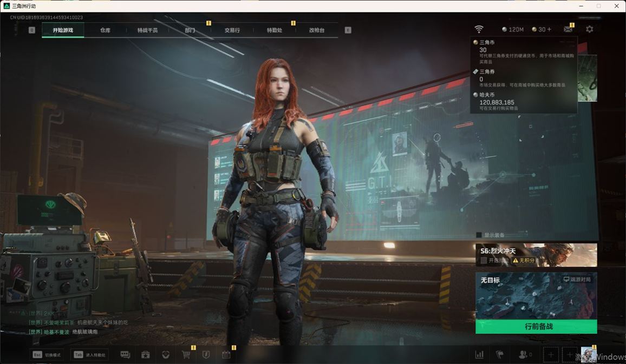626x364 pixels.
Task: Open the chat bubble icon
Action: tap(125, 355)
